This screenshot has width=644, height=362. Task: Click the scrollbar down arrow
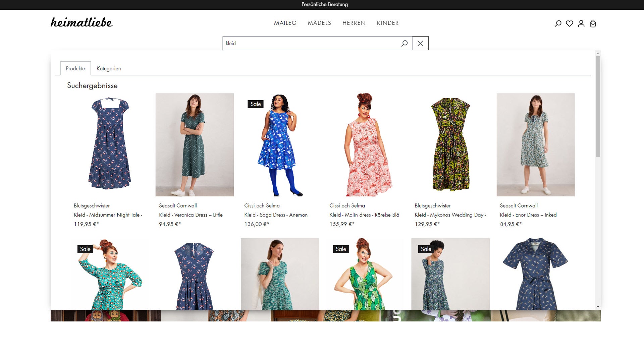click(x=598, y=307)
